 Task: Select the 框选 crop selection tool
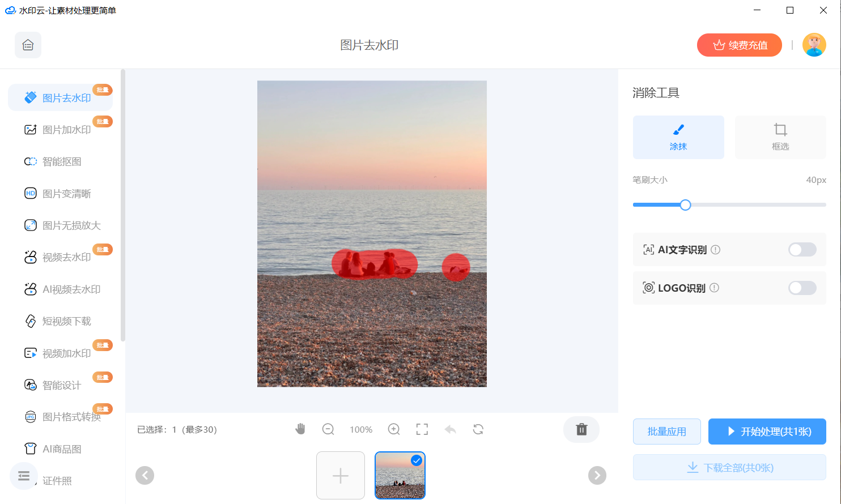tap(780, 137)
